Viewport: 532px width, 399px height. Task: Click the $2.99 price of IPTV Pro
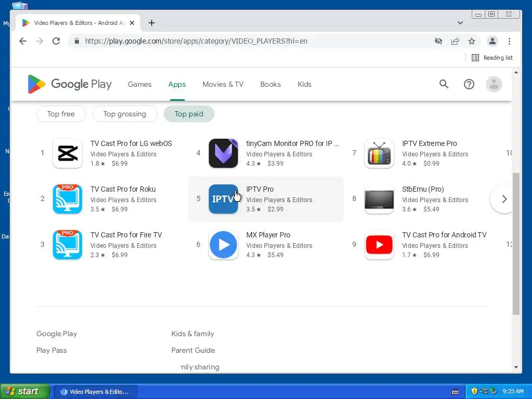[275, 209]
